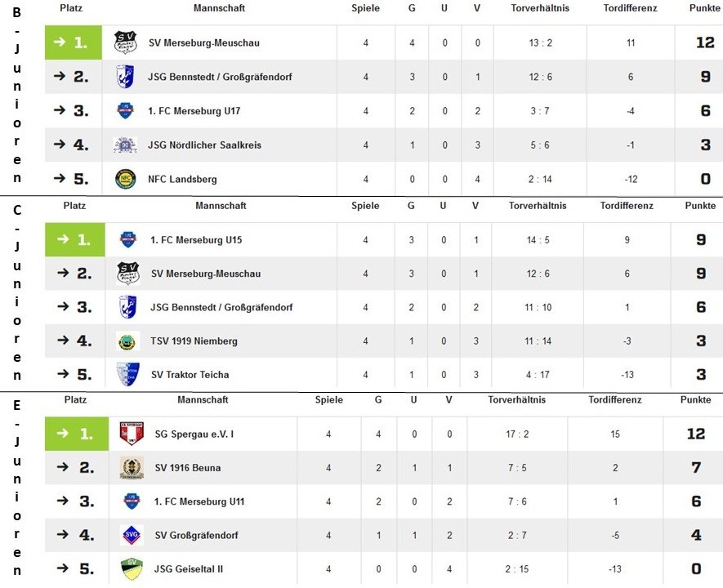The height and width of the screenshot is (588, 723).
Task: Open JSG Bennstedt / Großgräfendorf in C-Junioren table
Action: 221,307
